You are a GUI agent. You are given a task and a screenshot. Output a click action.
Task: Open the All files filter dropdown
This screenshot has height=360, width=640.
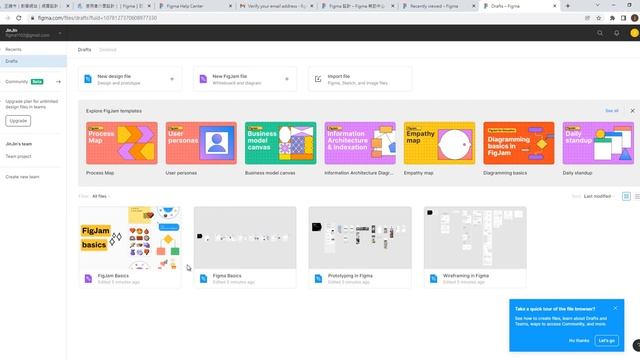(x=101, y=196)
